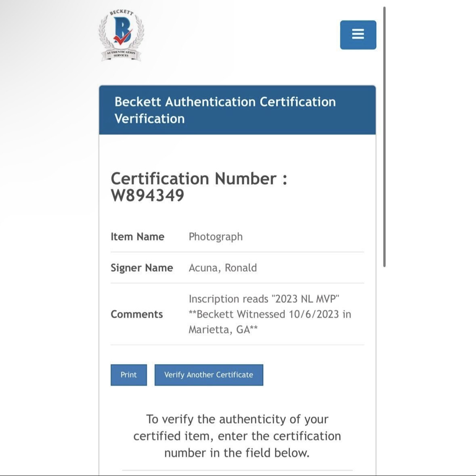Click 'Beckett Witnessed 10/6/2023 in' comment text
This screenshot has height=476, width=476.
[x=270, y=314]
